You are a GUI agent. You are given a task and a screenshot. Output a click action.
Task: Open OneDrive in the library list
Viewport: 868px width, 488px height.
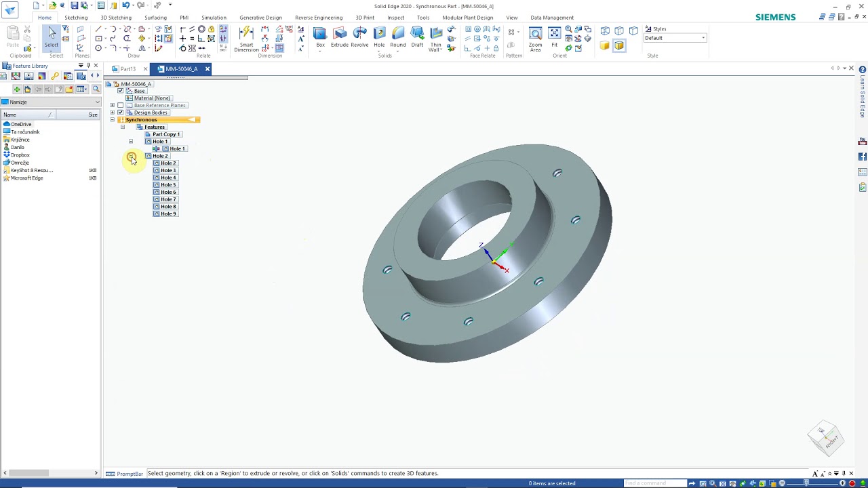(x=21, y=124)
